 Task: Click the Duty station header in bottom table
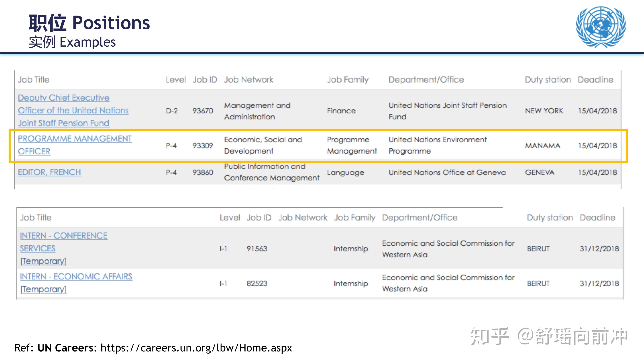(x=549, y=218)
